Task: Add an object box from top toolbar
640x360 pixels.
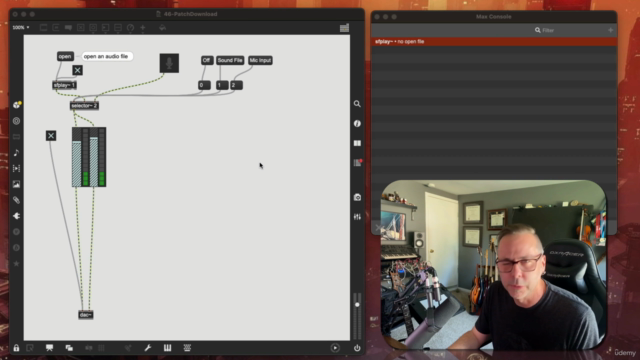Action: click(44, 28)
